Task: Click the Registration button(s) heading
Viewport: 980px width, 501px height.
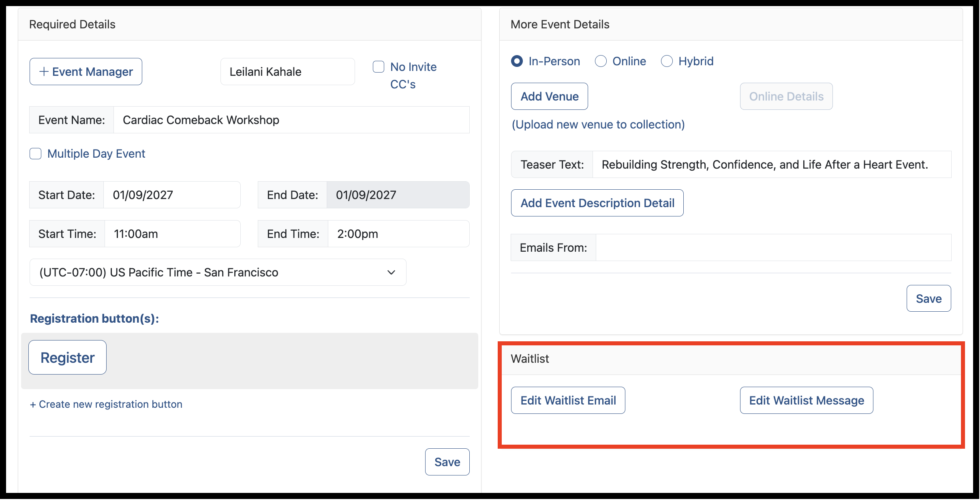Action: click(94, 319)
